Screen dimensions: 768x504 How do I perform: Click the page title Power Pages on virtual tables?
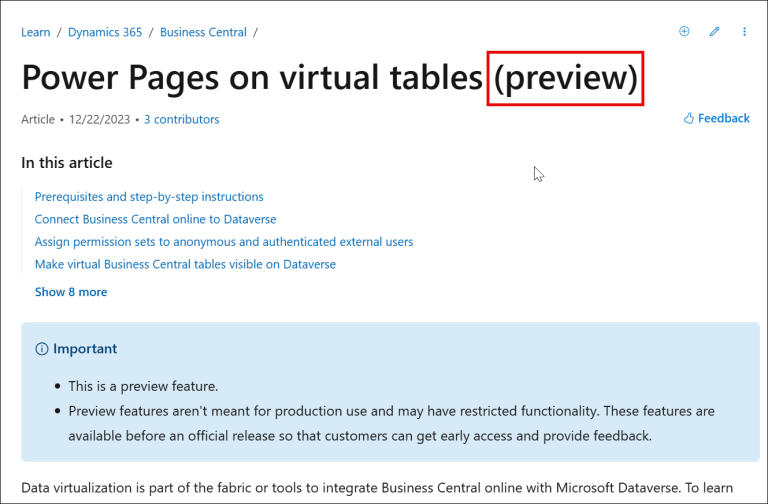(252, 77)
